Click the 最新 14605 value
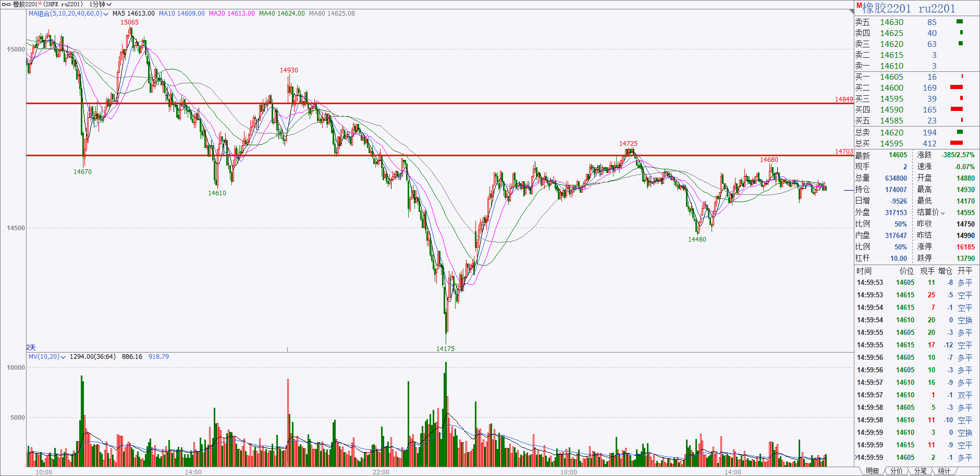The image size is (980, 476). (898, 155)
